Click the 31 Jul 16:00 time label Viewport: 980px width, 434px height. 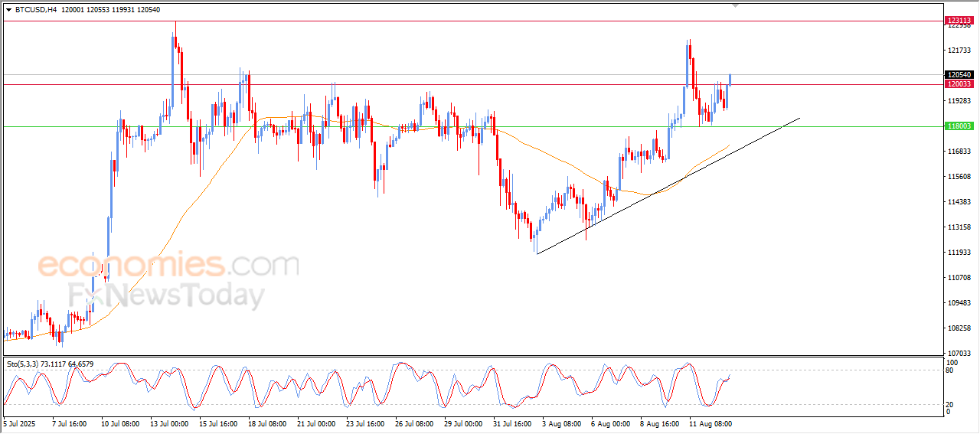point(511,423)
